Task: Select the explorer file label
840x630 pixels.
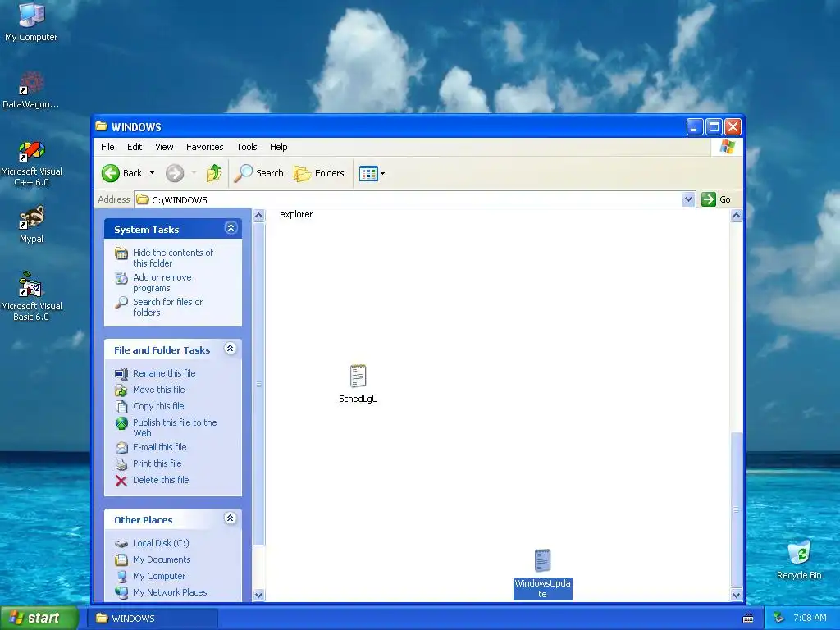Action: coord(296,214)
